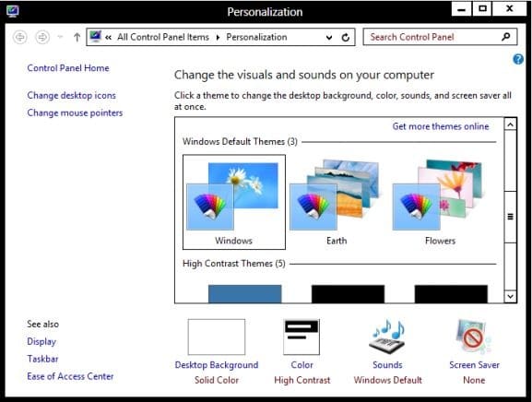Refresh the Personalization page
This screenshot has width=532, height=402.
pos(346,37)
